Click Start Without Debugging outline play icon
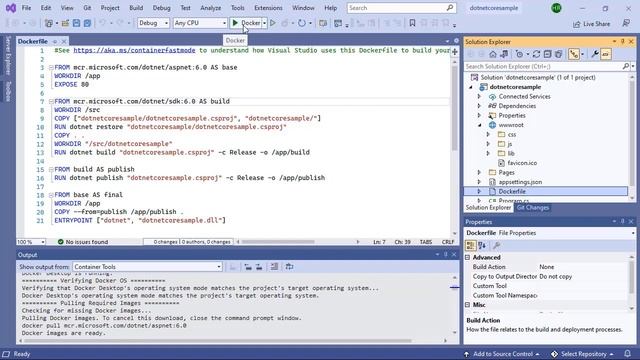 click(273, 23)
